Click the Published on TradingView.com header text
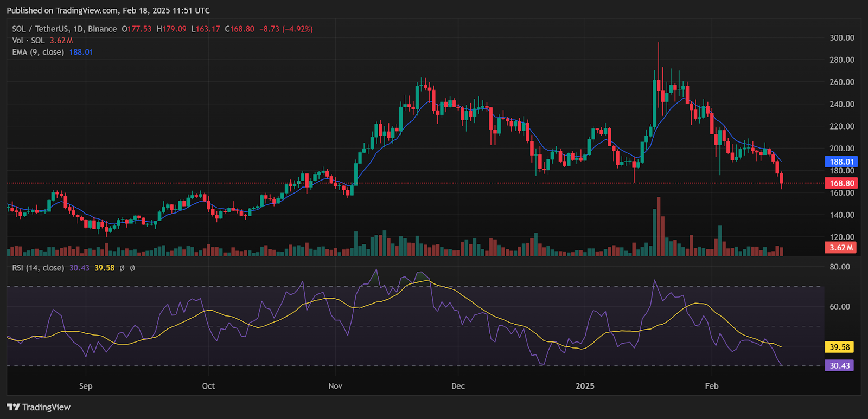 point(108,10)
